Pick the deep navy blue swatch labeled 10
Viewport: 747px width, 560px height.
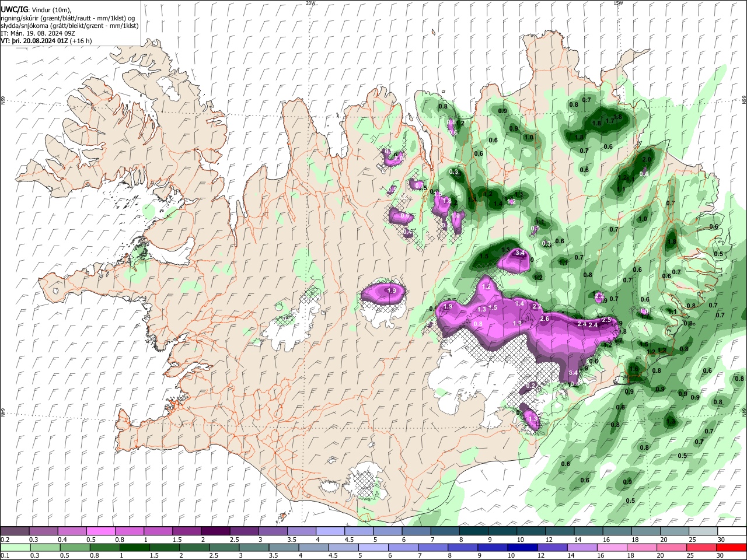pos(522,547)
